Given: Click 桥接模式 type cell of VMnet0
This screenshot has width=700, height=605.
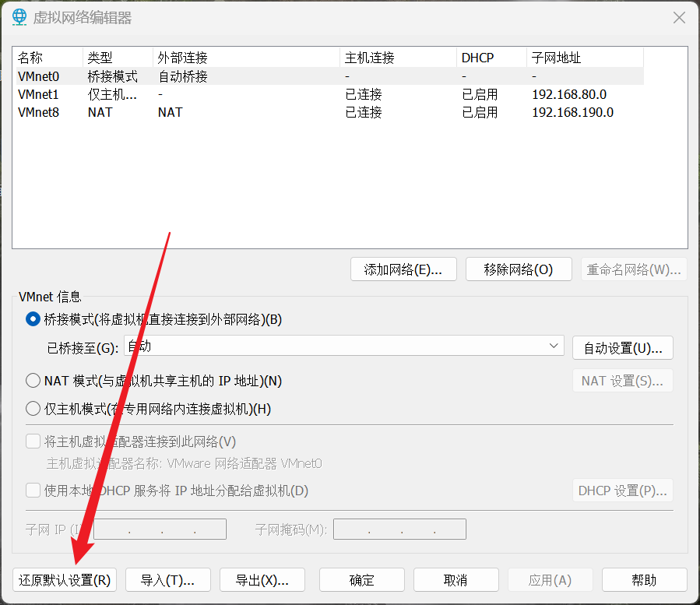Looking at the screenshot, I should point(112,76).
